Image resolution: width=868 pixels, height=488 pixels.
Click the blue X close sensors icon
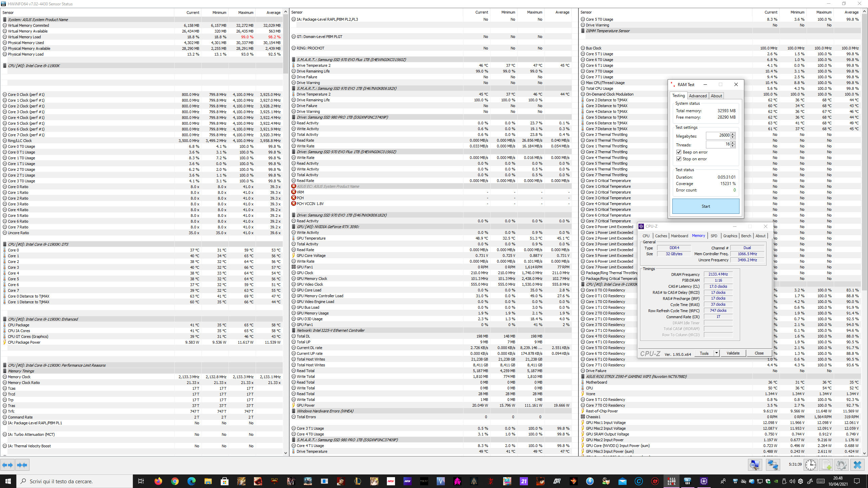(x=857, y=465)
